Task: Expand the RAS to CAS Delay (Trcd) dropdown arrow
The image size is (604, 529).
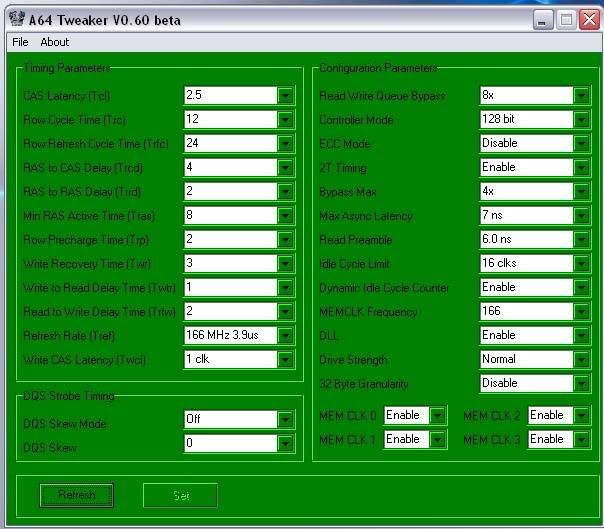Action: point(285,167)
